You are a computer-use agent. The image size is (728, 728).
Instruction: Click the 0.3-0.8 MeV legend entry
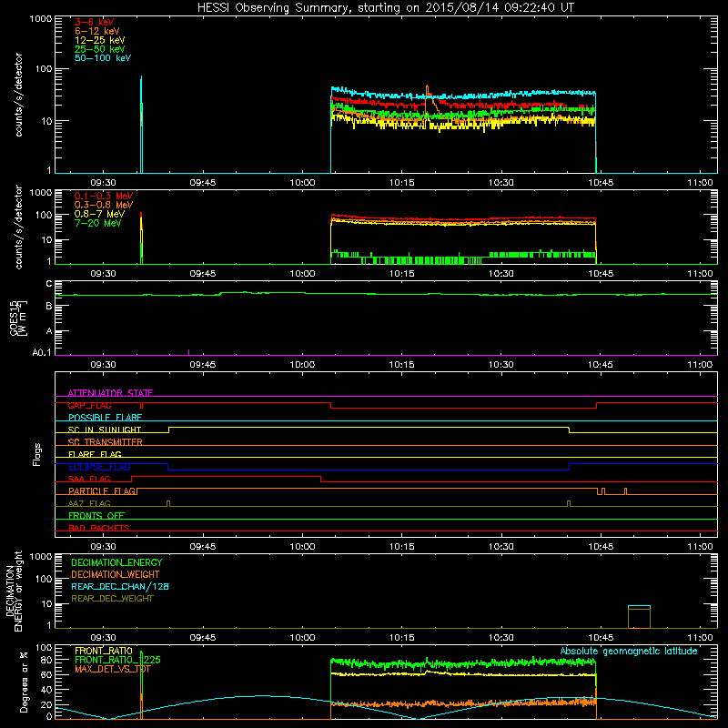point(104,205)
